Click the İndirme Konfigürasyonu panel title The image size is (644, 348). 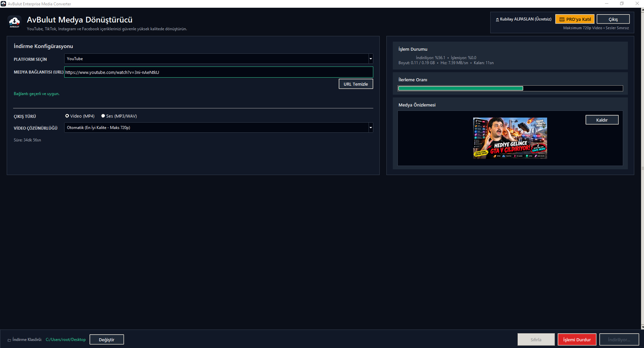(43, 46)
